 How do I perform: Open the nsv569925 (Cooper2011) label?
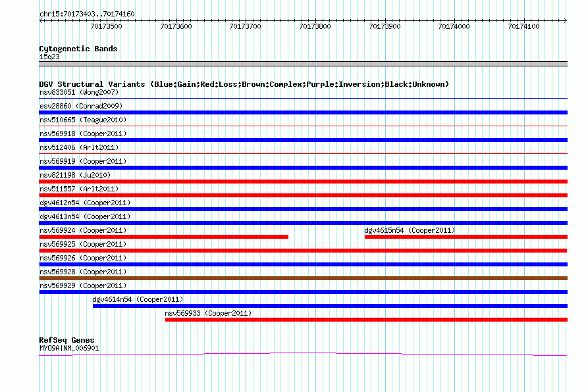click(x=83, y=244)
